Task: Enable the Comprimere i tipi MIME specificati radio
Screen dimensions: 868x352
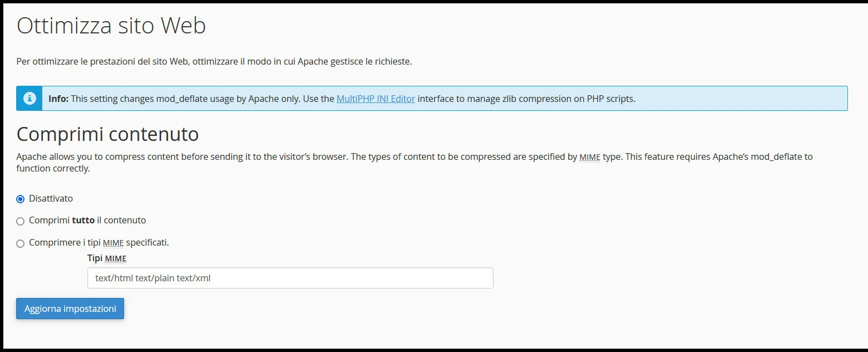Action: [x=21, y=243]
